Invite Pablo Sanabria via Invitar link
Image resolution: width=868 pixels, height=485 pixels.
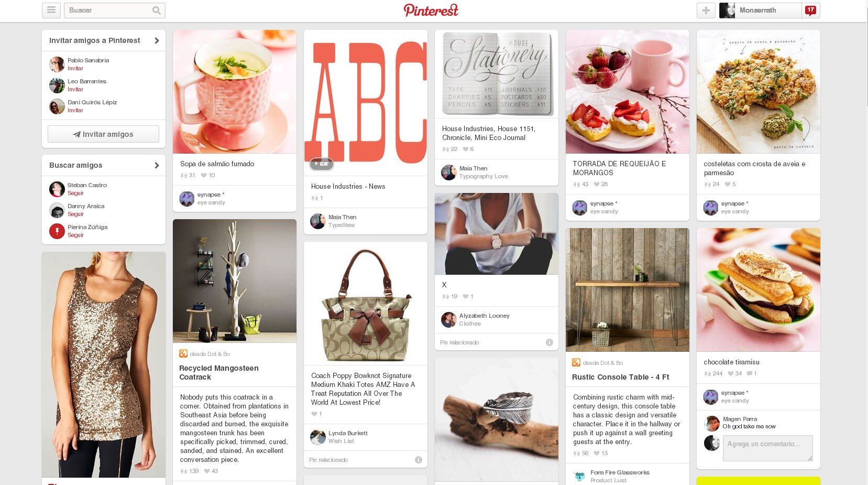pyautogui.click(x=75, y=68)
